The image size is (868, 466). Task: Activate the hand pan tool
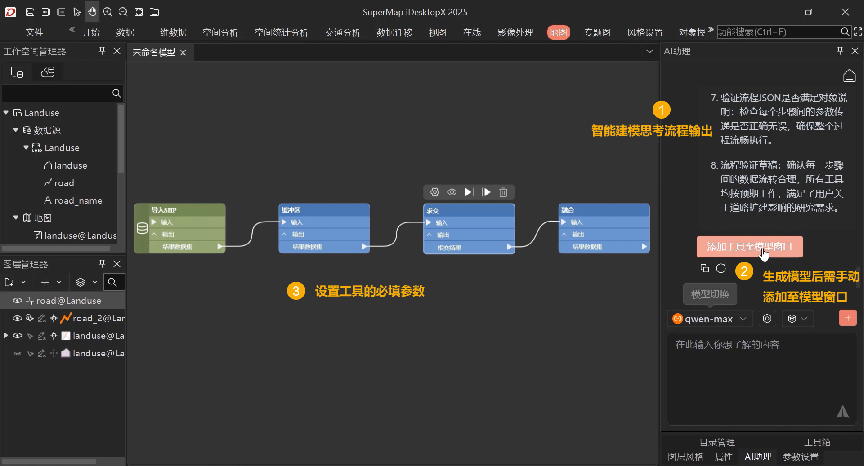click(92, 12)
